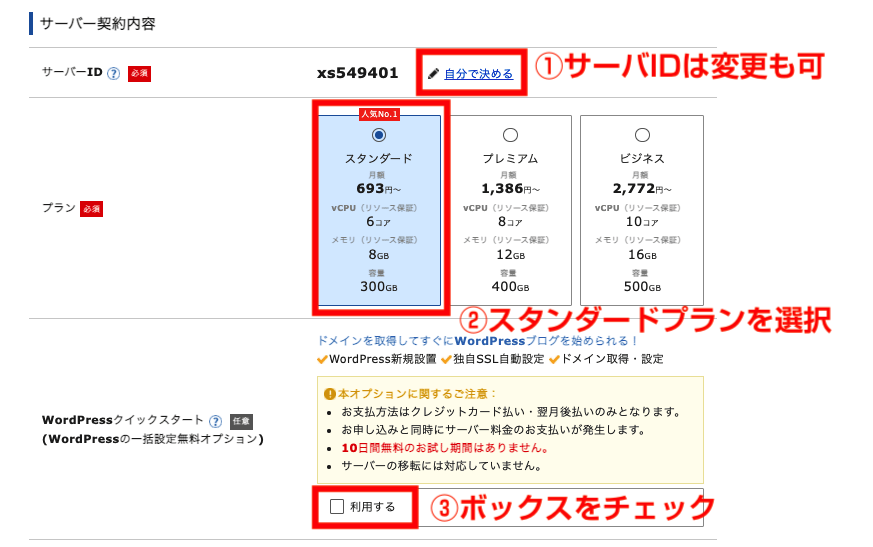Viewport: 873px width, 547px height.
Task: Enable the 利用する checkbox
Action: [337, 507]
